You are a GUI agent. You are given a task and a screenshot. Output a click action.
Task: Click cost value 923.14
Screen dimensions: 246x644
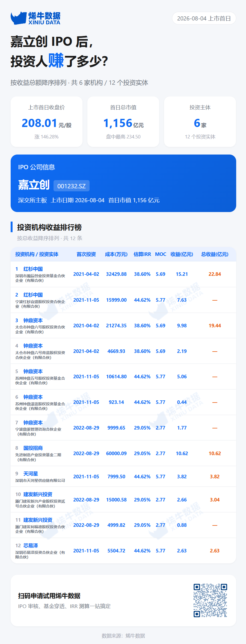tap(116, 402)
